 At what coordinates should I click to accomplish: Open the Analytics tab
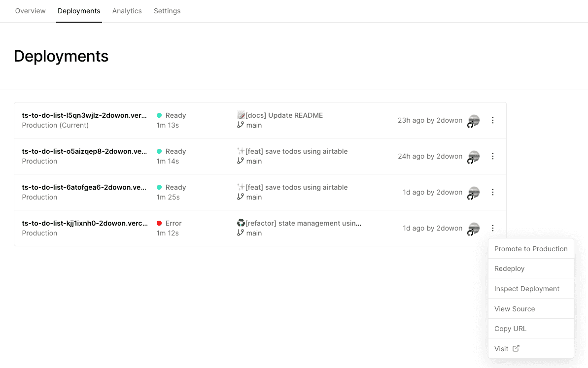point(127,11)
